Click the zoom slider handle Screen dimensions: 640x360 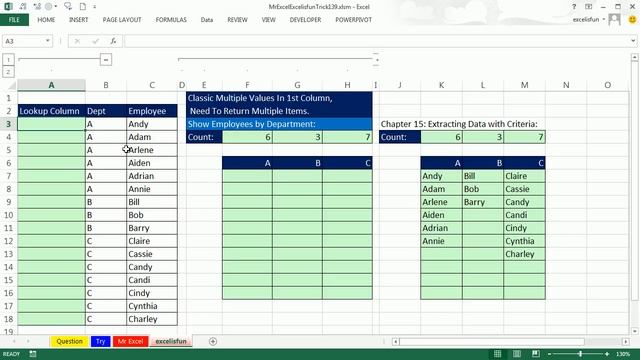point(580,354)
